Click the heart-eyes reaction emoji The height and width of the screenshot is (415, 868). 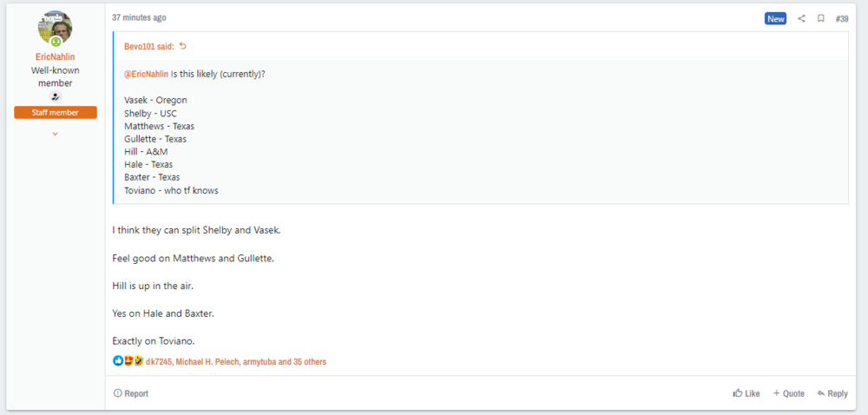128,361
